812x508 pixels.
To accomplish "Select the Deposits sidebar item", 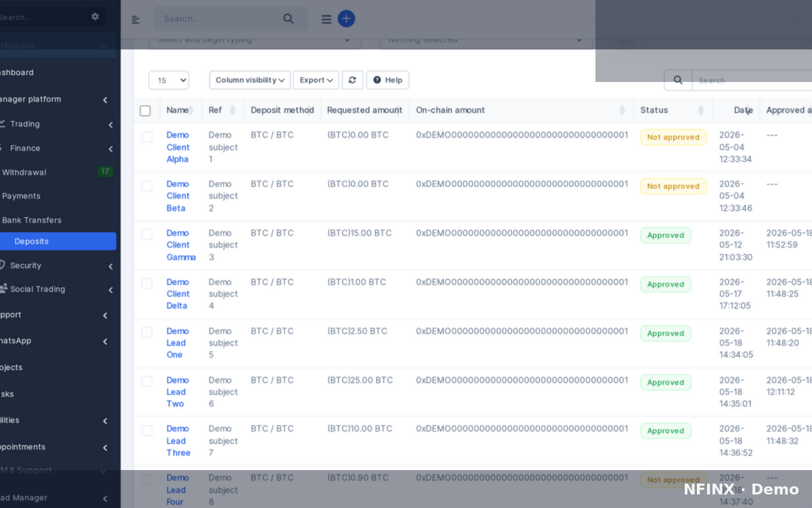I will (x=57, y=241).
